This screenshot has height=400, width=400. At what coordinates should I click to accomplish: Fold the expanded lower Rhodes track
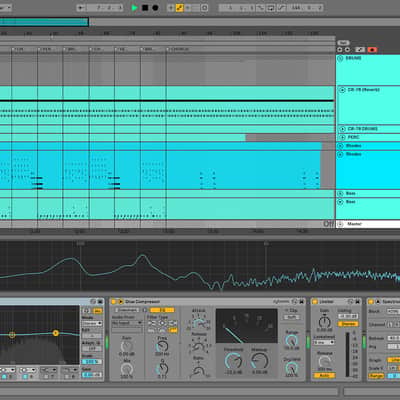(340, 154)
